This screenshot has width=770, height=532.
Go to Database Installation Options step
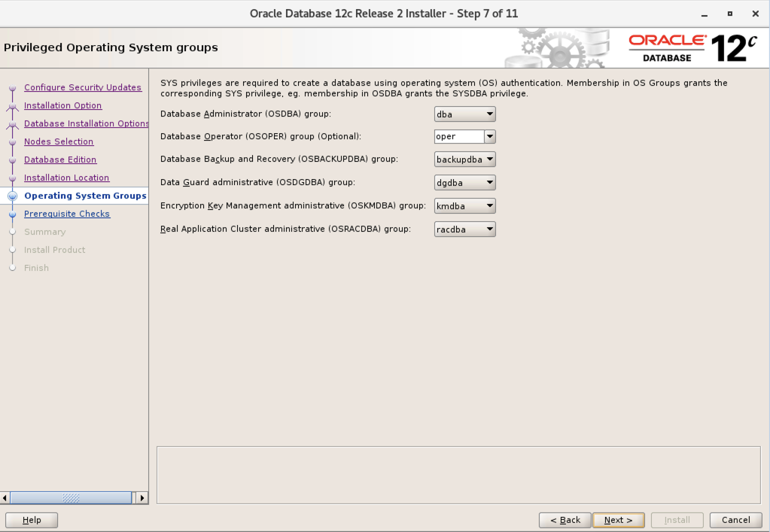tap(86, 123)
